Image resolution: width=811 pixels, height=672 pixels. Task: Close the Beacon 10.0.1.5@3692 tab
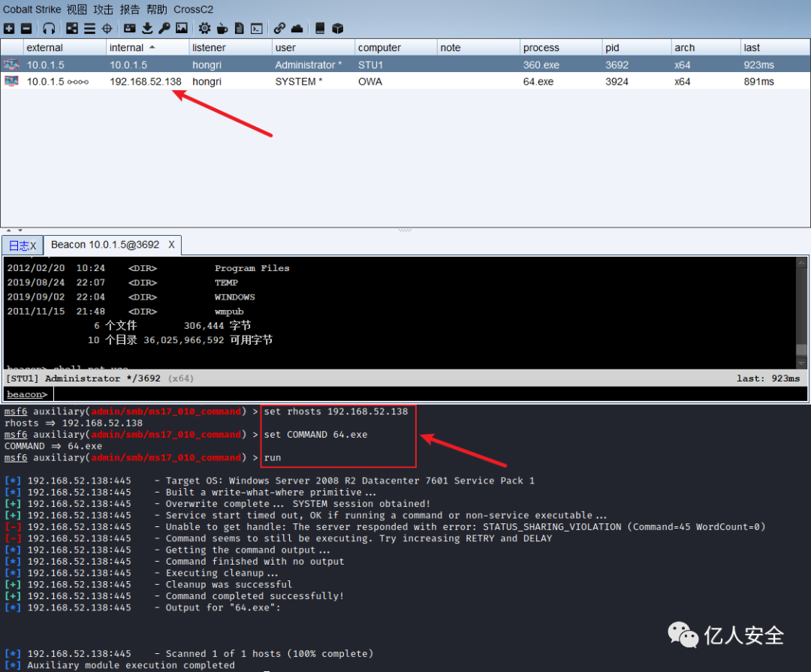click(171, 245)
